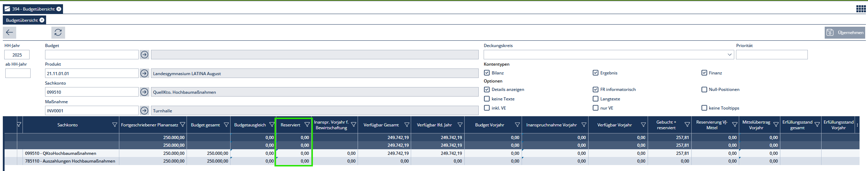Toggle the inkl. VE checkbox

click(487, 108)
